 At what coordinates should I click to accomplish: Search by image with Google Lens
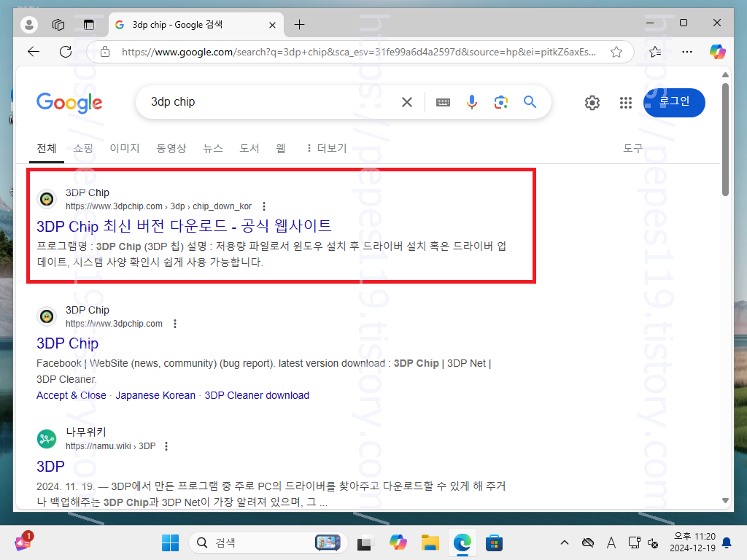pyautogui.click(x=500, y=102)
